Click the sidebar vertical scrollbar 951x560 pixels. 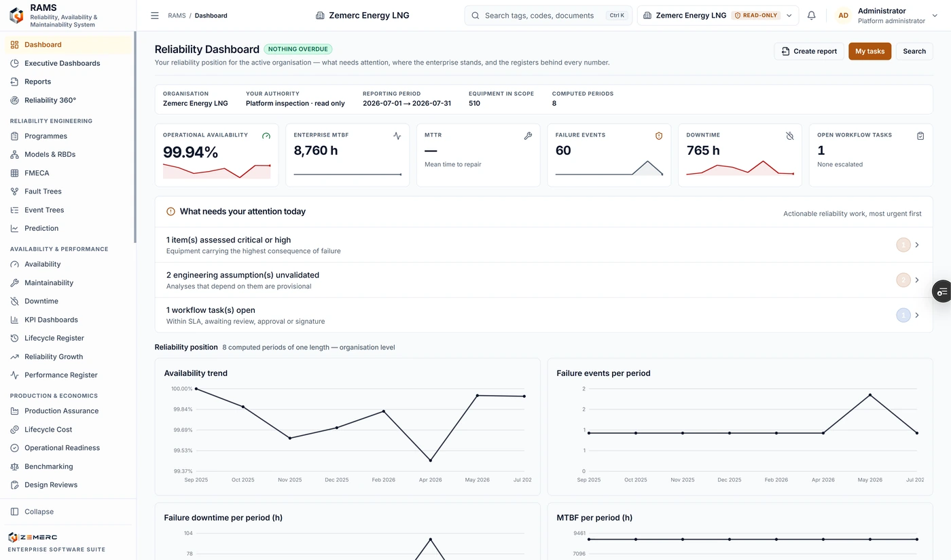[134, 136]
